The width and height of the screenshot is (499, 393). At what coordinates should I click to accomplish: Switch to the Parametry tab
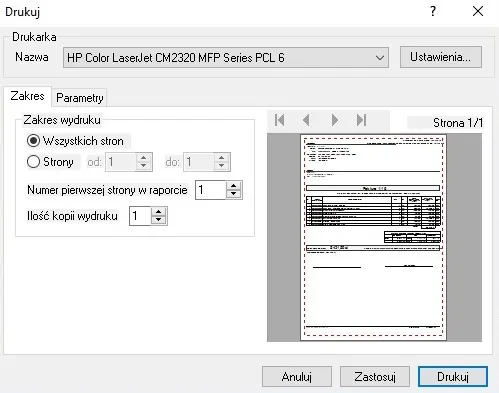79,98
